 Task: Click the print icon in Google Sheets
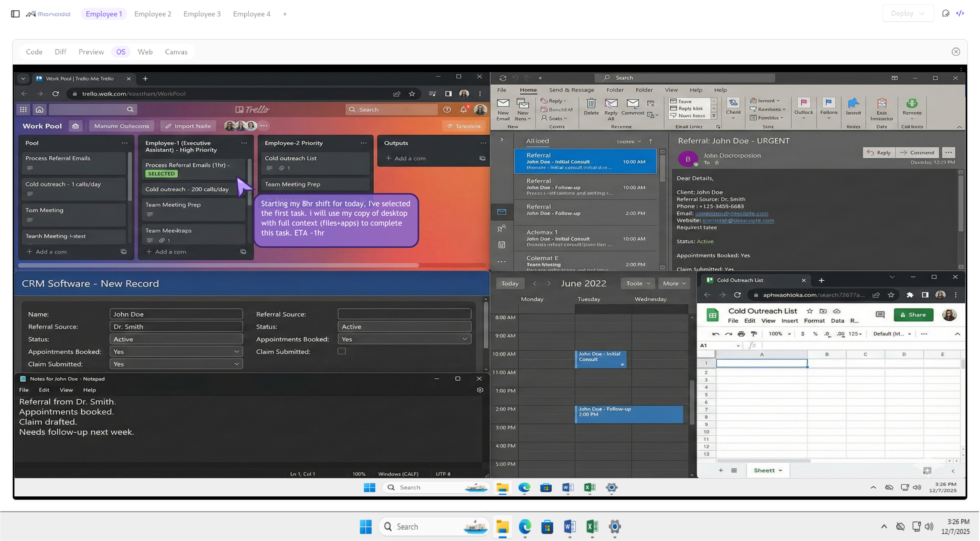coord(742,334)
